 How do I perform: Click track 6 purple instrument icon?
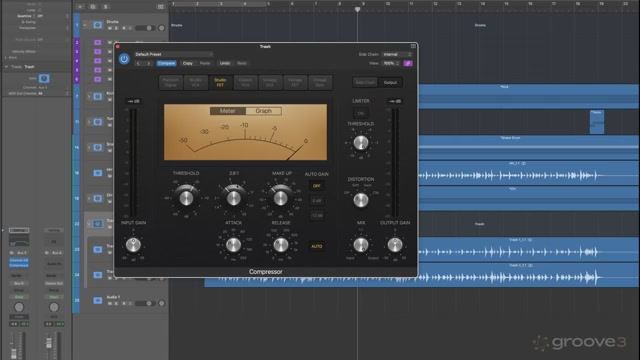[x=98, y=79]
